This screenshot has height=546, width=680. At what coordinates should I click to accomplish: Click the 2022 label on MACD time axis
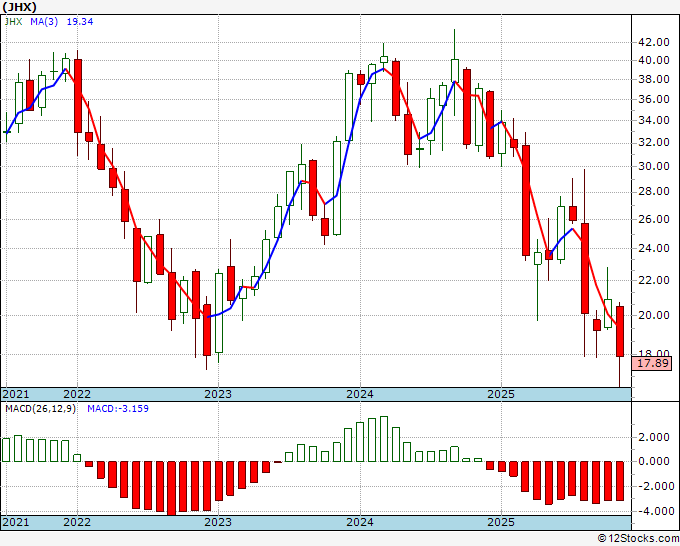(77, 522)
